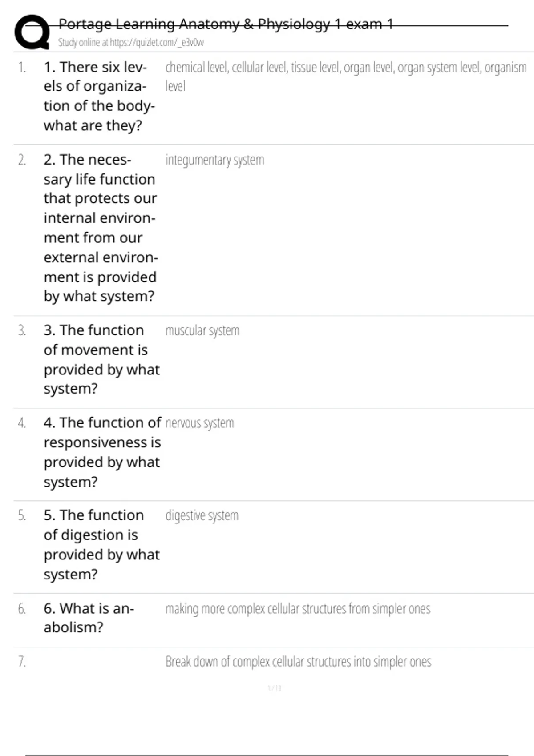Click the Break down of complex structures answer
The width and height of the screenshot is (534, 756).
[x=298, y=662]
